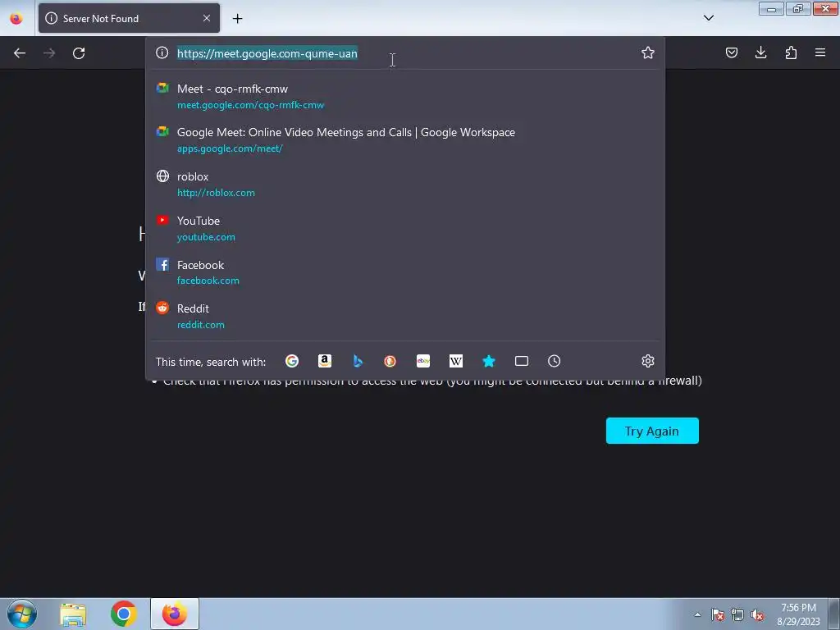Open Action Center flag icon
The height and width of the screenshot is (630, 840).
pos(718,614)
